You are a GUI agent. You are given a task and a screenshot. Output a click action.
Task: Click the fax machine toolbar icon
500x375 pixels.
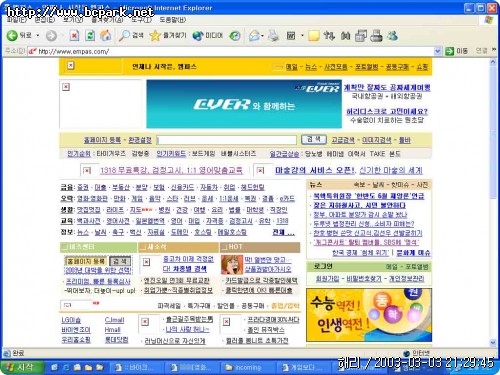(x=376, y=36)
